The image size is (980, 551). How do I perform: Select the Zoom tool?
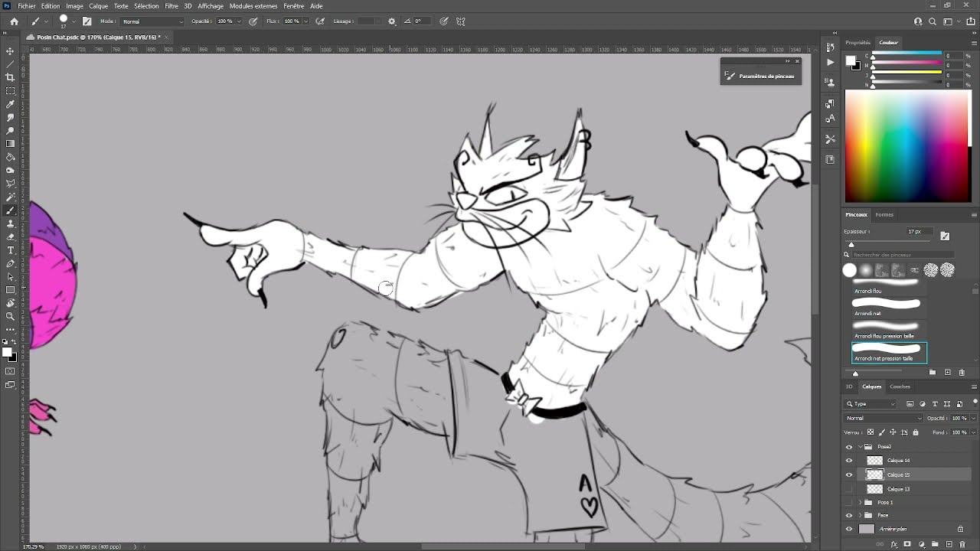(10, 316)
